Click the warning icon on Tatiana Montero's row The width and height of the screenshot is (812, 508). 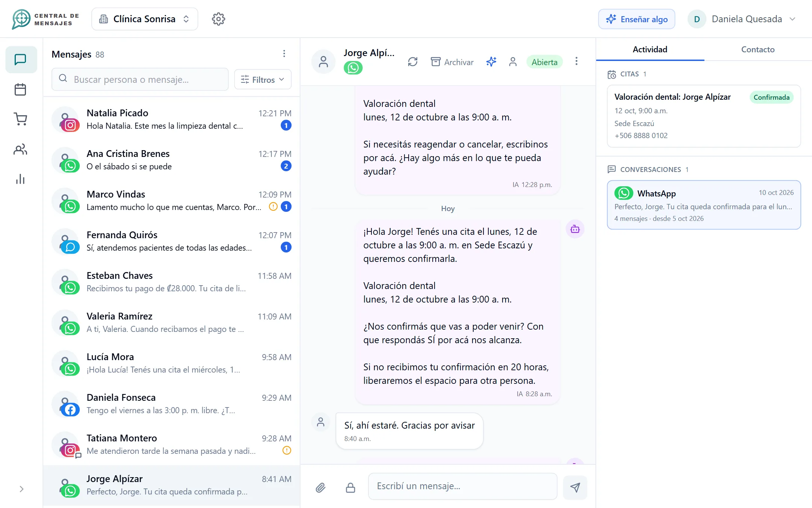click(286, 450)
